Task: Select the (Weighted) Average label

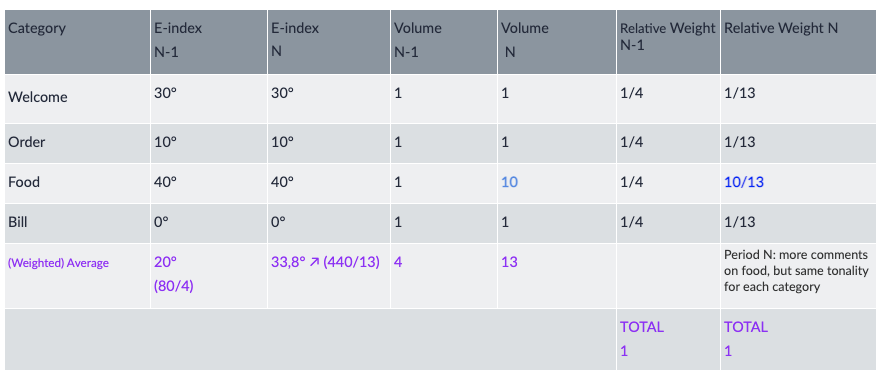Action: (58, 263)
